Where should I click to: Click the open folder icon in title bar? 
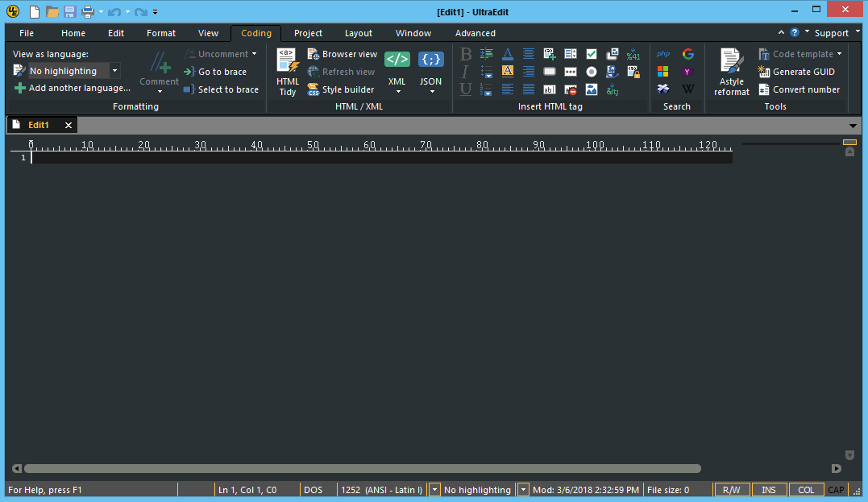click(x=52, y=11)
